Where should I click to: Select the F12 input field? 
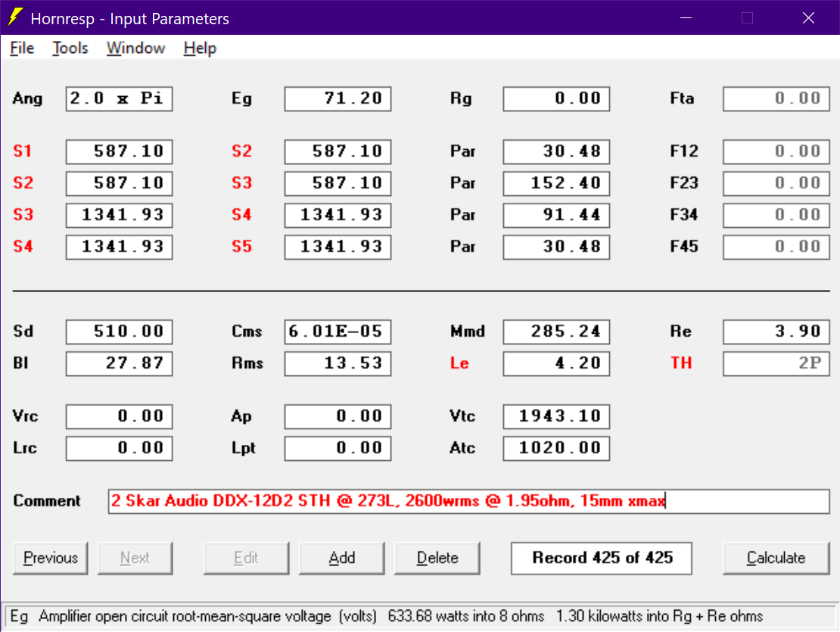pyautogui.click(x=776, y=151)
